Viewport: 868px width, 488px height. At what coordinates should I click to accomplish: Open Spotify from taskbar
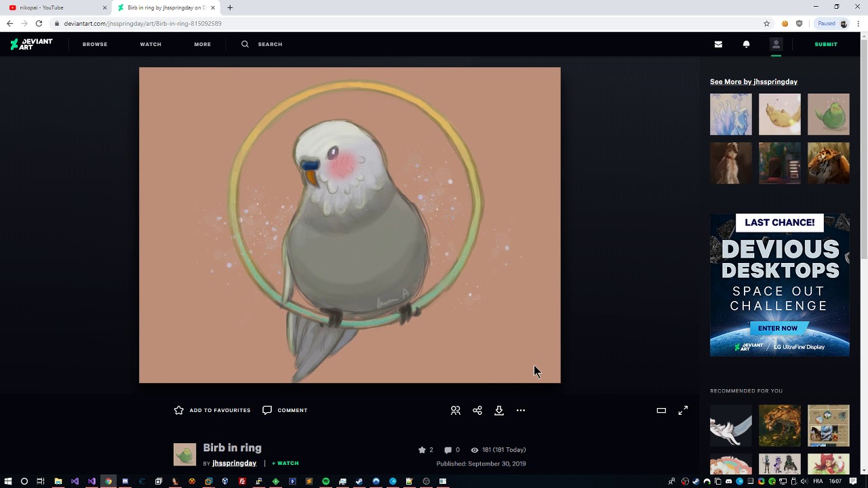click(325, 481)
